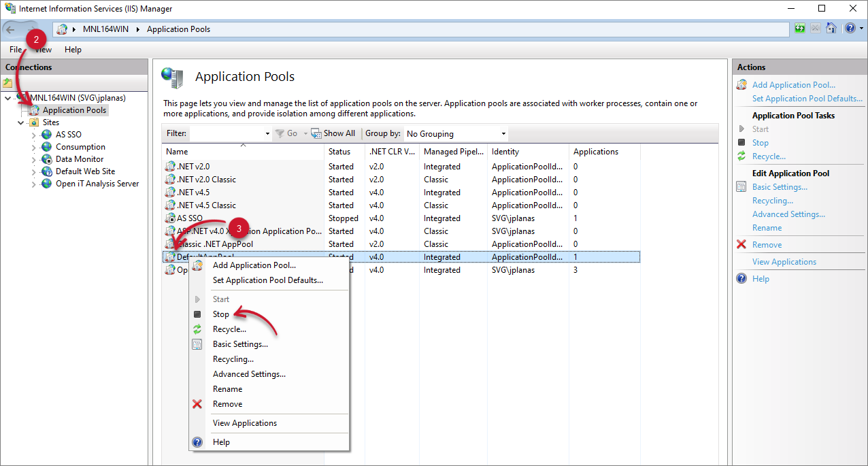The image size is (868, 466).
Task: Choose Set Application Pool Defaults... in context menu
Action: (x=268, y=280)
